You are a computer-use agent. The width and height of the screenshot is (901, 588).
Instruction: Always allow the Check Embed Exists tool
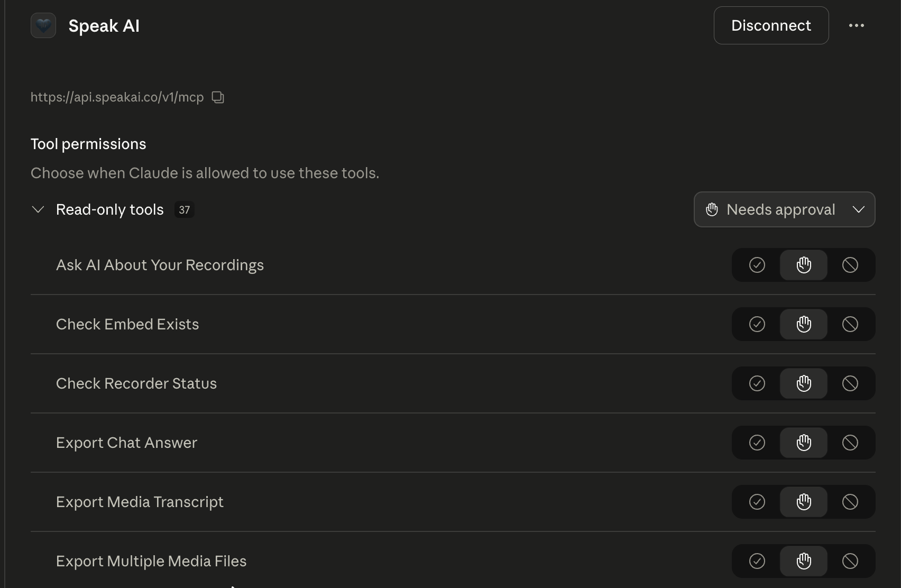757,324
